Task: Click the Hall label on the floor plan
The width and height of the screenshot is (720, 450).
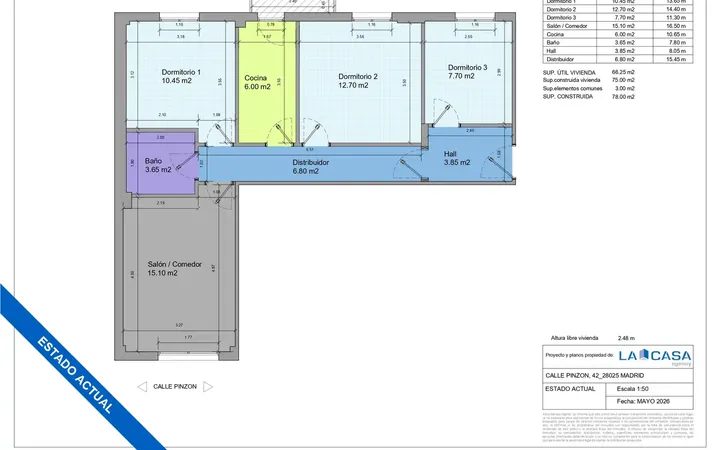Action: 450,154
